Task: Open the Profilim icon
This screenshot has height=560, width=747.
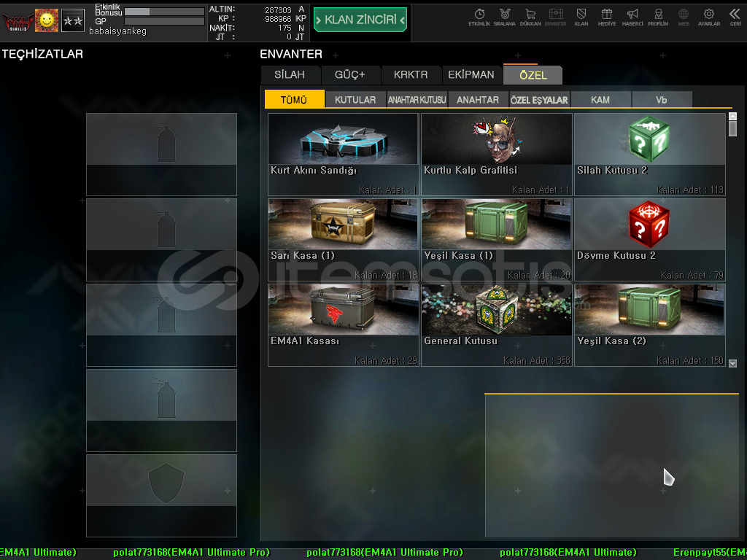Action: pyautogui.click(x=658, y=17)
